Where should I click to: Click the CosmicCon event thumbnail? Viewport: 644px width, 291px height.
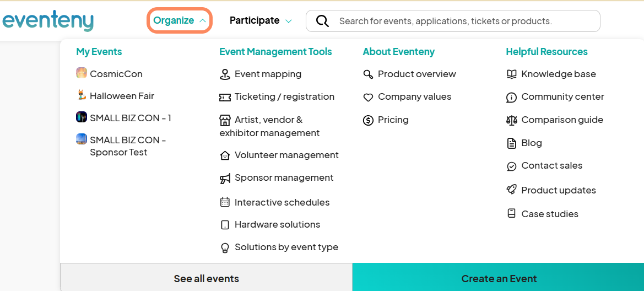[x=82, y=73]
